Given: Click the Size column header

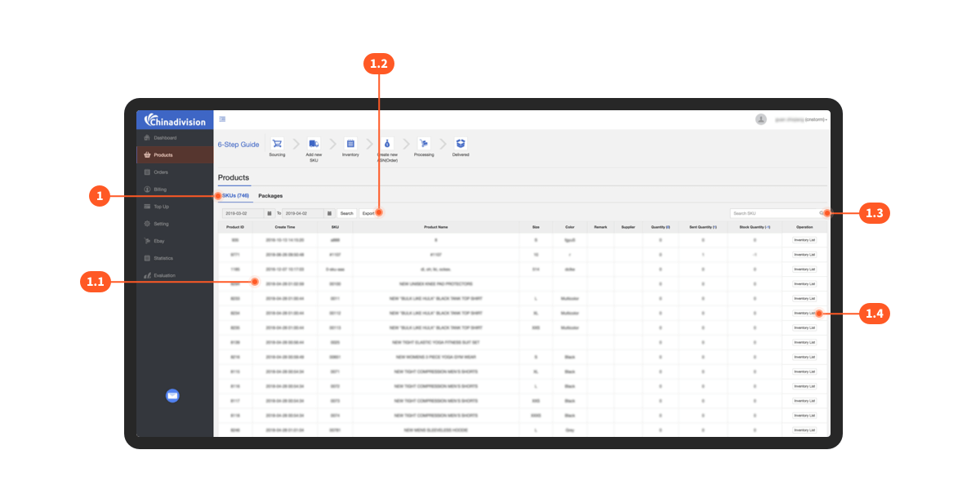Looking at the screenshot, I should 536,226.
